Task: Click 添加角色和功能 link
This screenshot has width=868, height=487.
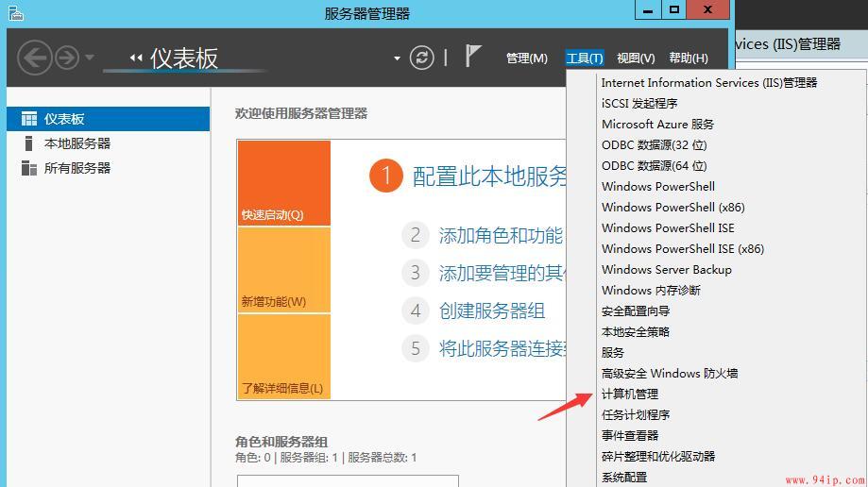Action: 501,236
